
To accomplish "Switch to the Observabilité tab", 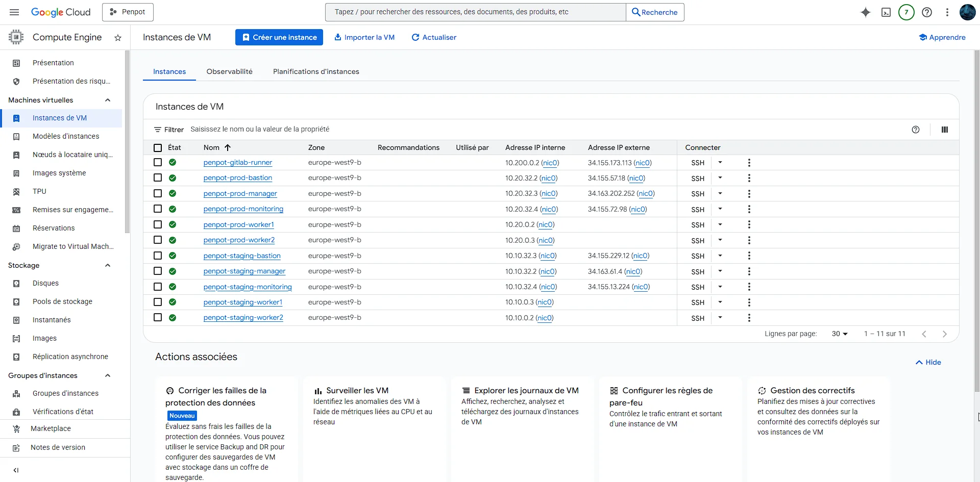I will pos(229,71).
